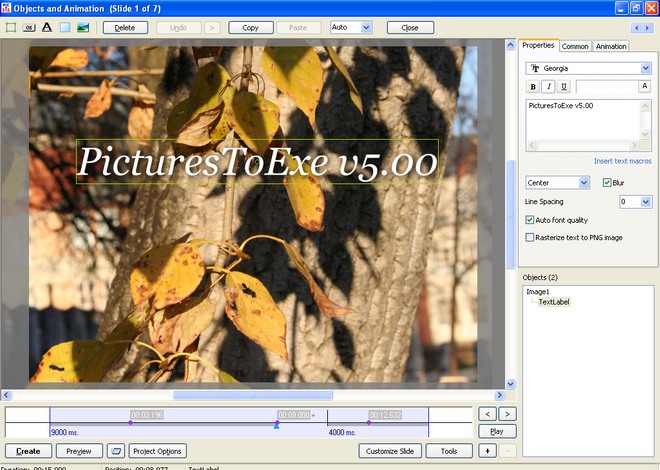Click the blue timeline position marker

tap(277, 427)
